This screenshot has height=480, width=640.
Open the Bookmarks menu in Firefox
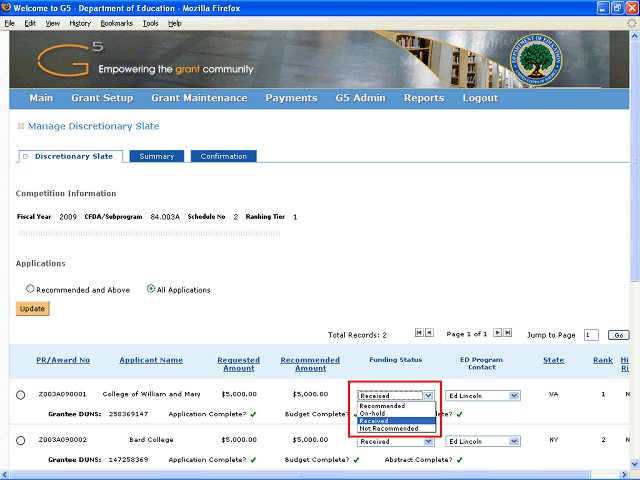tap(116, 22)
